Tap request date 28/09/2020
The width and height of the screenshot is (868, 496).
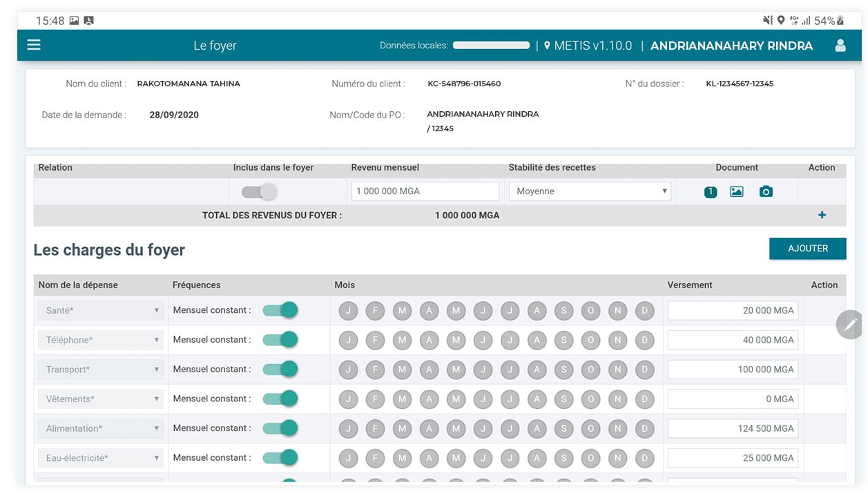(x=174, y=115)
